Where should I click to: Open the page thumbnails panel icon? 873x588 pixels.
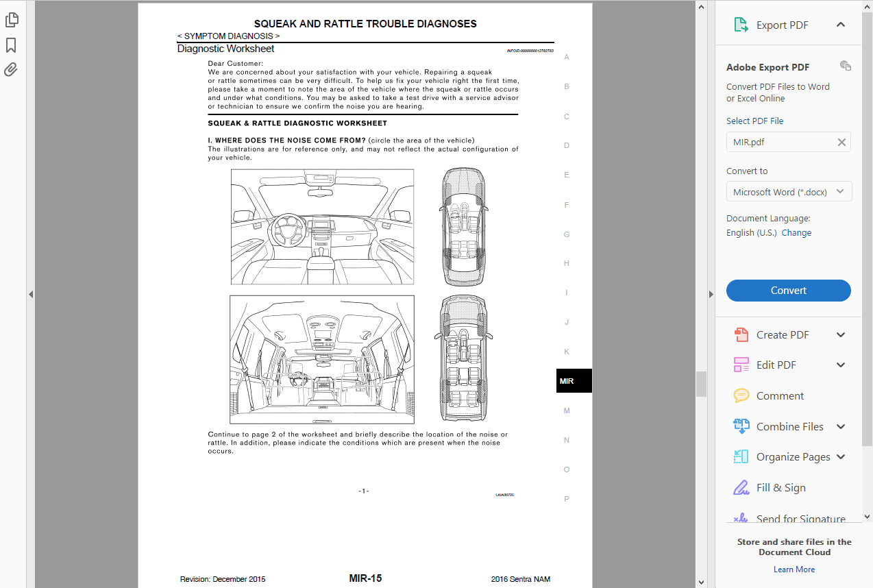(x=11, y=21)
